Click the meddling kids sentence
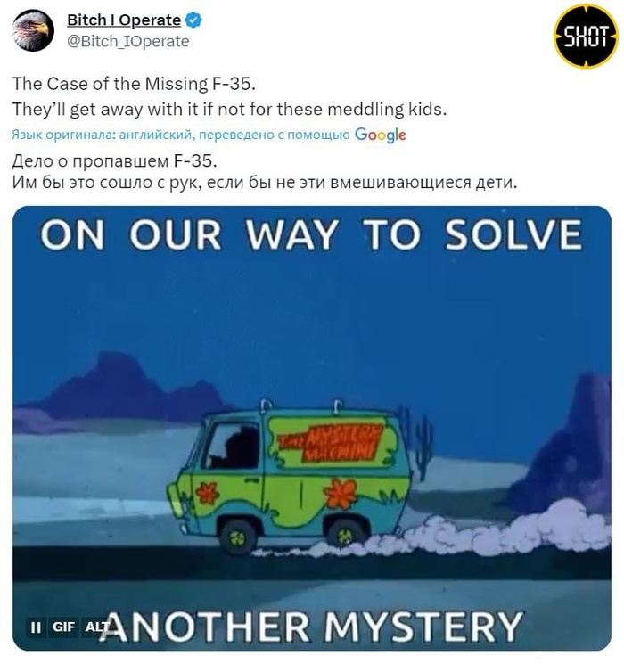624x672 pixels. click(x=229, y=110)
